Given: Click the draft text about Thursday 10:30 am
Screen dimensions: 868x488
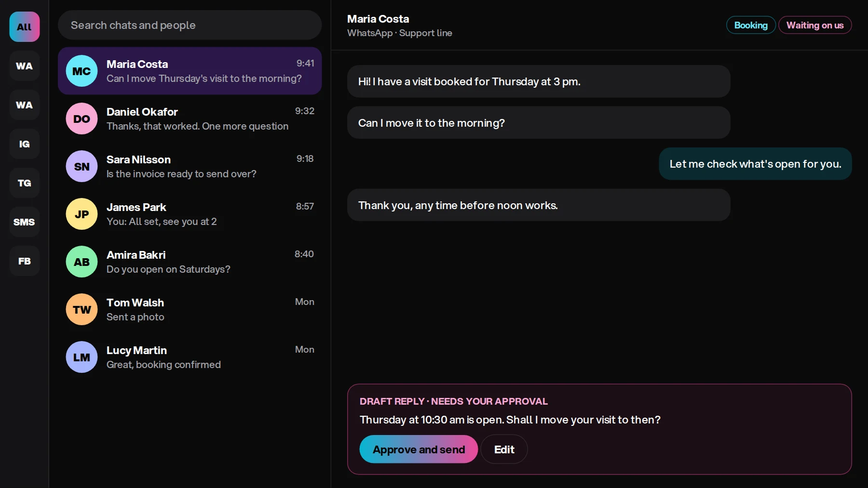Looking at the screenshot, I should coord(510,420).
